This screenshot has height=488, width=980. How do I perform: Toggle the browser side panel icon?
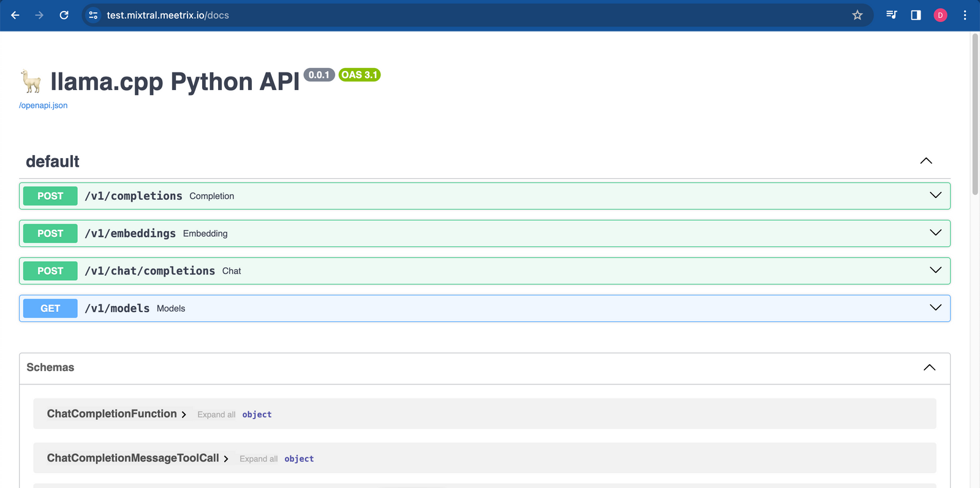pos(916,15)
